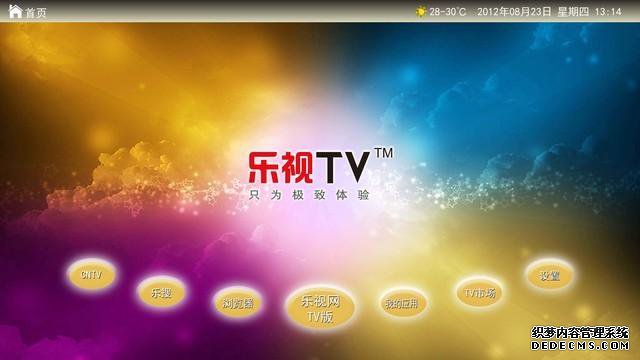Click the 织梦内容管理系统 watermark text
Image resolution: width=640 pixels, height=360 pixels.
[580, 333]
